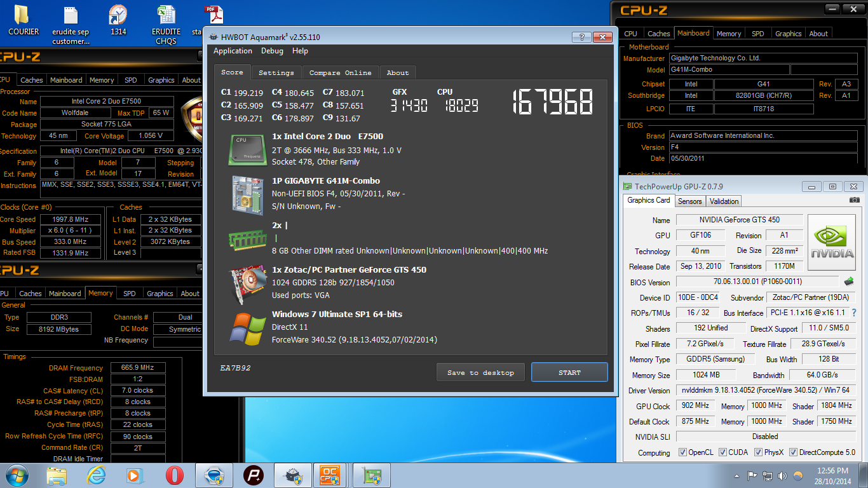Open the Windows Start menu
The image size is (868, 488).
(17, 475)
